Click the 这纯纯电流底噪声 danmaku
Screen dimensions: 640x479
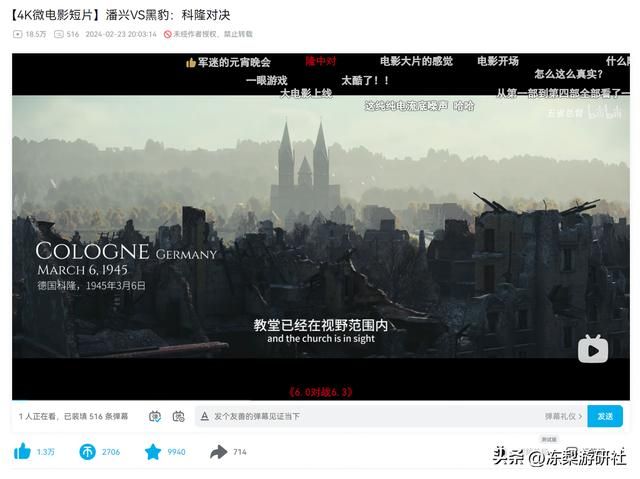click(x=419, y=106)
